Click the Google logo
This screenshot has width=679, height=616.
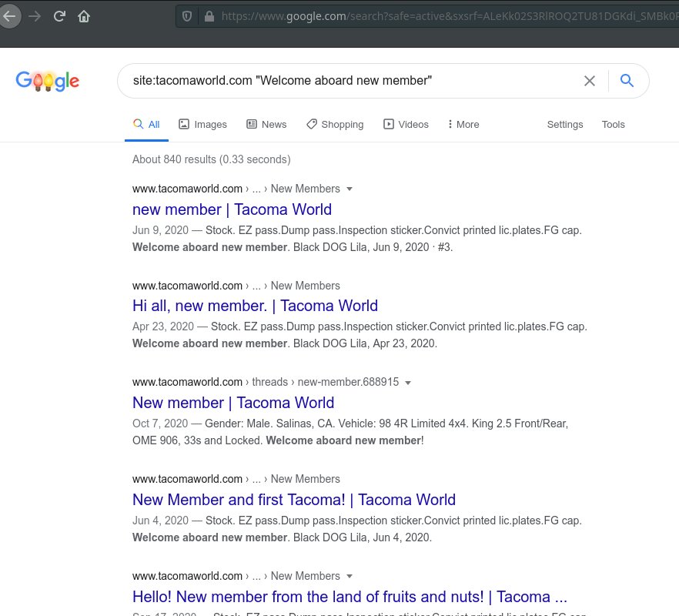pyautogui.click(x=48, y=81)
